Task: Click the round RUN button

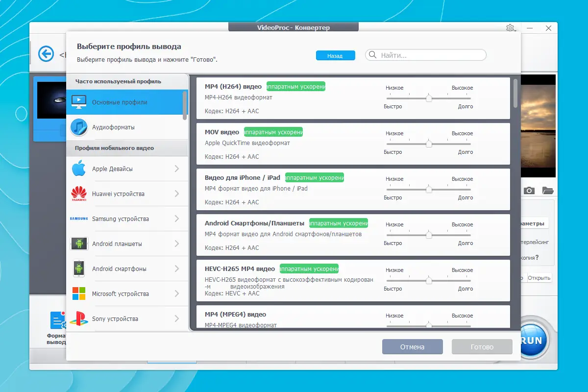Action: 531,341
